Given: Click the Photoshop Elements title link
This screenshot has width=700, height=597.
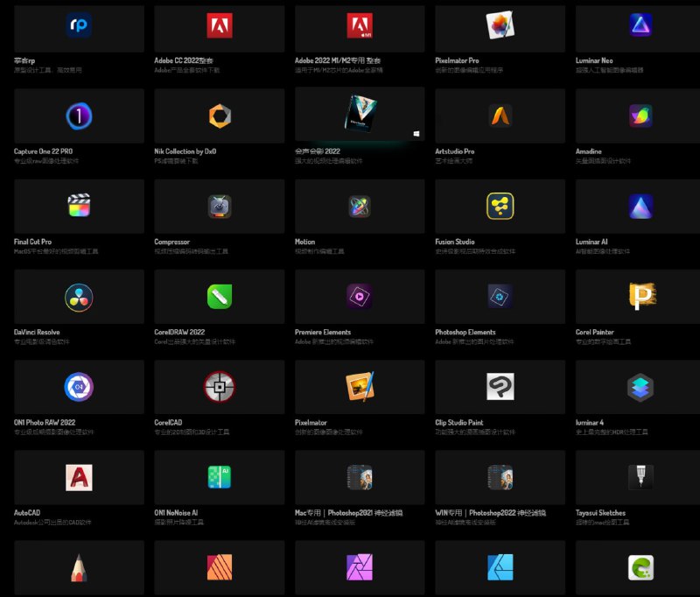Looking at the screenshot, I should pyautogui.click(x=466, y=333).
